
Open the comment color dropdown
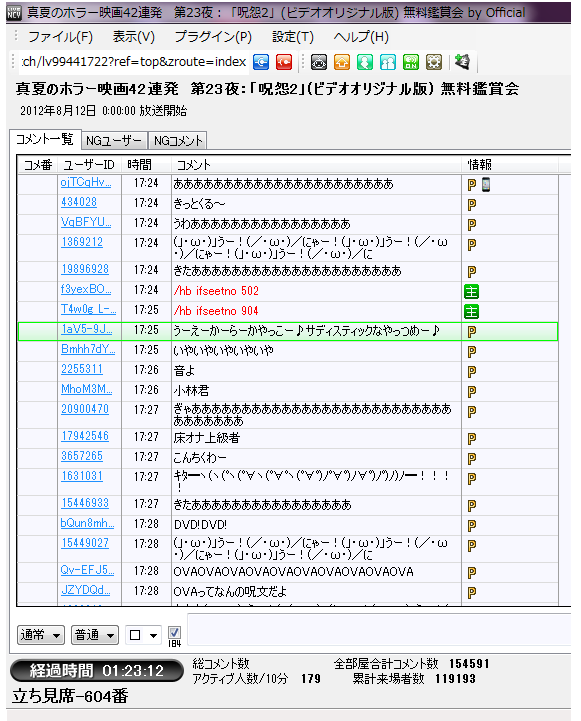point(143,635)
